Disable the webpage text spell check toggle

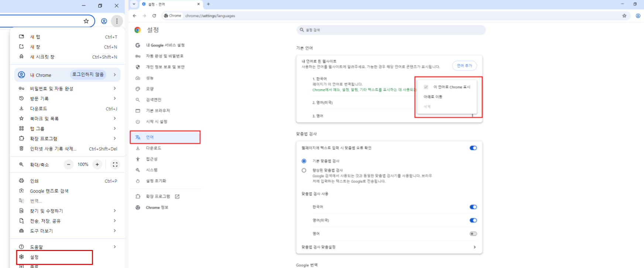(473, 148)
